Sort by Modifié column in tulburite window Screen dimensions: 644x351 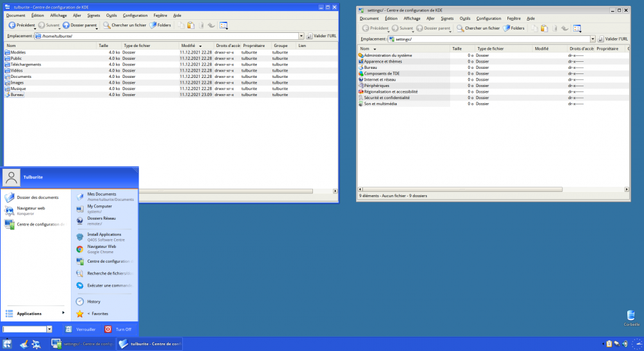coord(196,46)
